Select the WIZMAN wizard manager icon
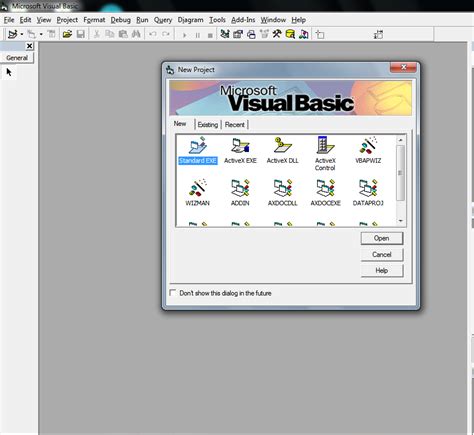The width and height of the screenshot is (474, 435). pos(197,193)
